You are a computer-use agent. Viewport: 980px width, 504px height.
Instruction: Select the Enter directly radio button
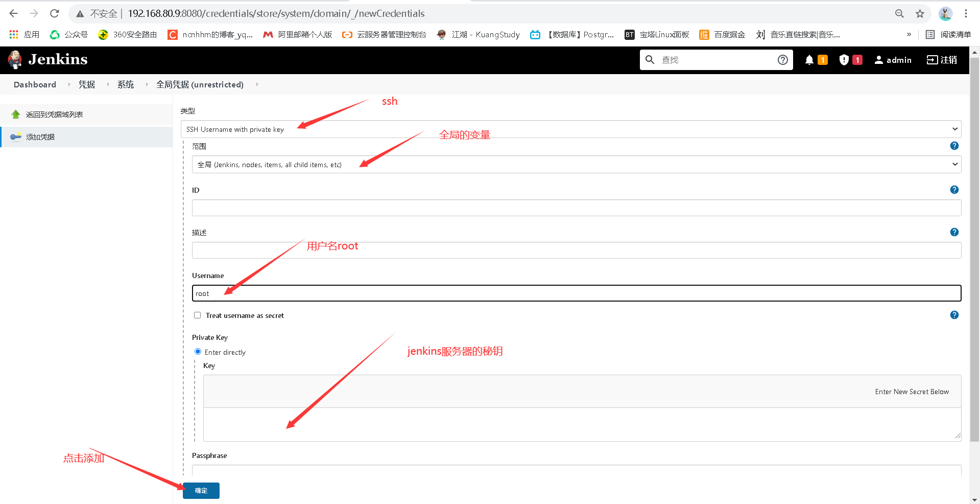[x=198, y=352]
